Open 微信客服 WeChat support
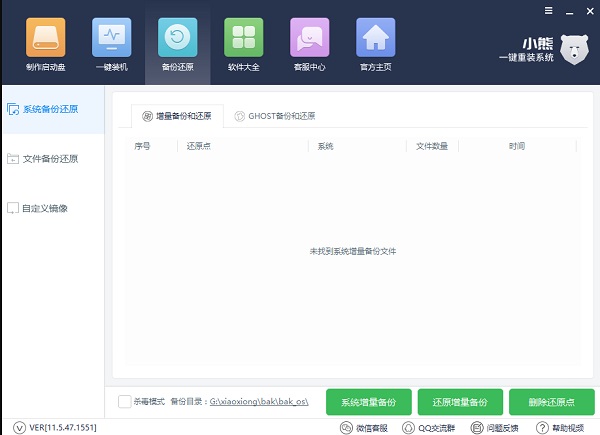600x435 pixels. 365,428
